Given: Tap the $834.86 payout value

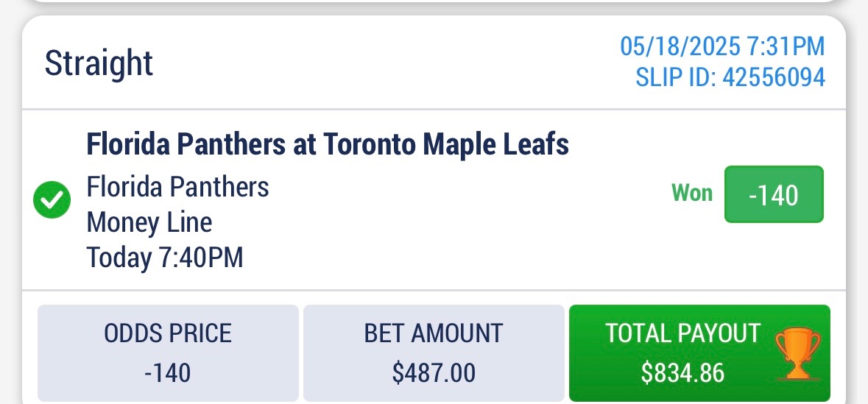Looking at the screenshot, I should [x=683, y=373].
